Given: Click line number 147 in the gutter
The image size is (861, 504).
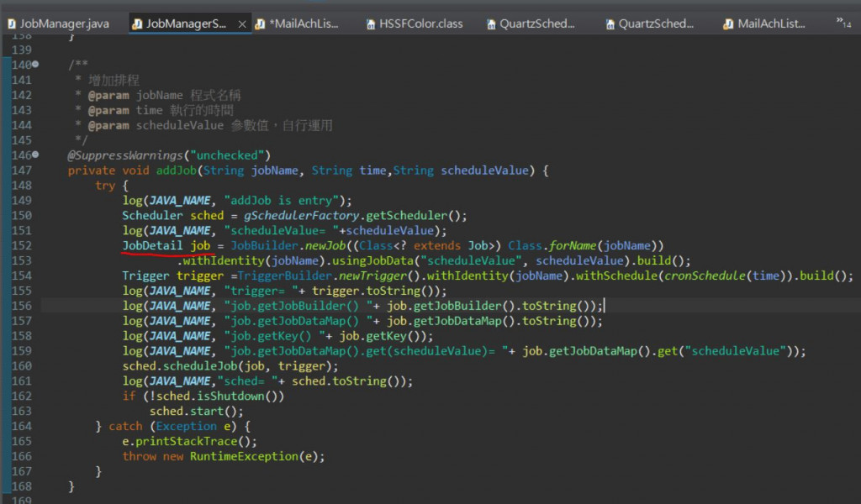Looking at the screenshot, I should pos(21,170).
